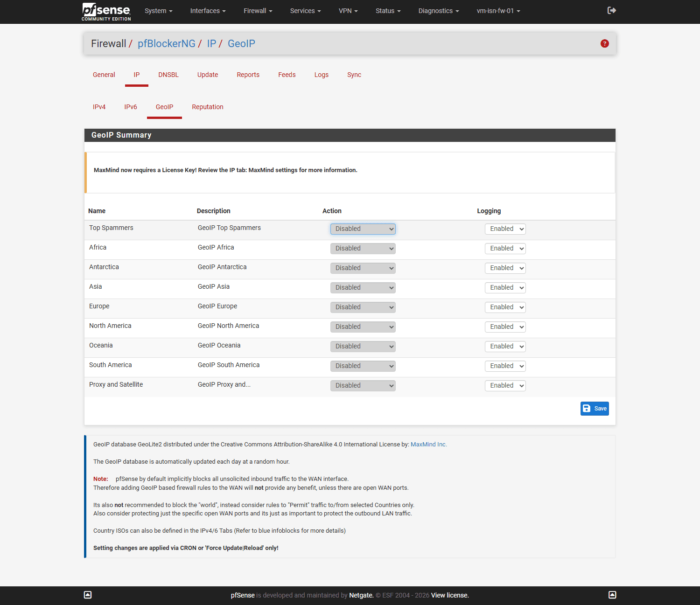Open the Status menu

pyautogui.click(x=388, y=11)
